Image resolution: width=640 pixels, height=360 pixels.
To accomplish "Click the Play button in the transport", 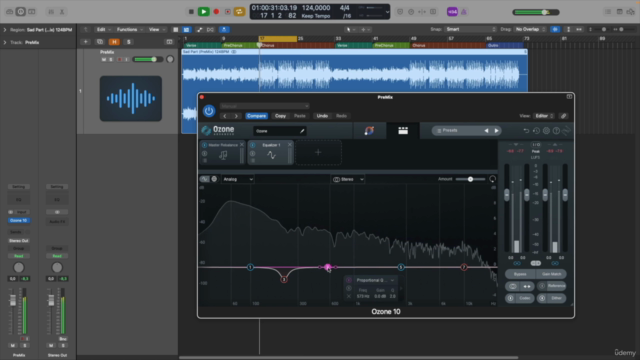I will (x=203, y=12).
